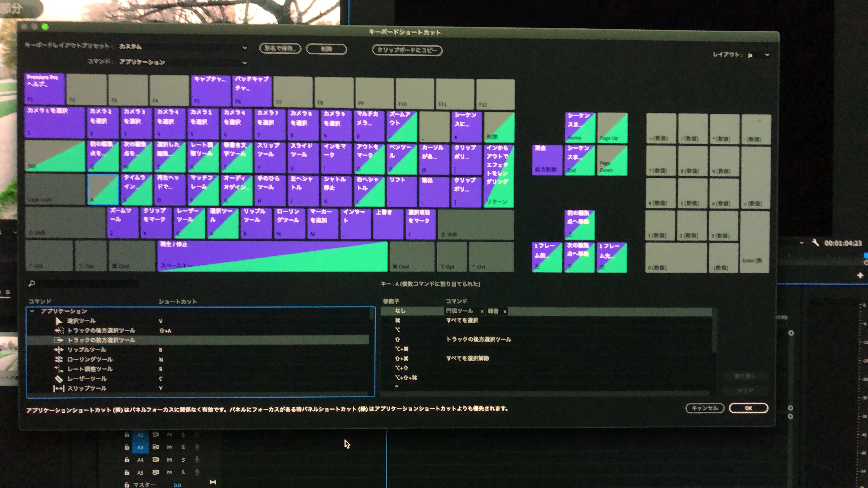Select the トラックの後方選択ツール row

click(101, 331)
